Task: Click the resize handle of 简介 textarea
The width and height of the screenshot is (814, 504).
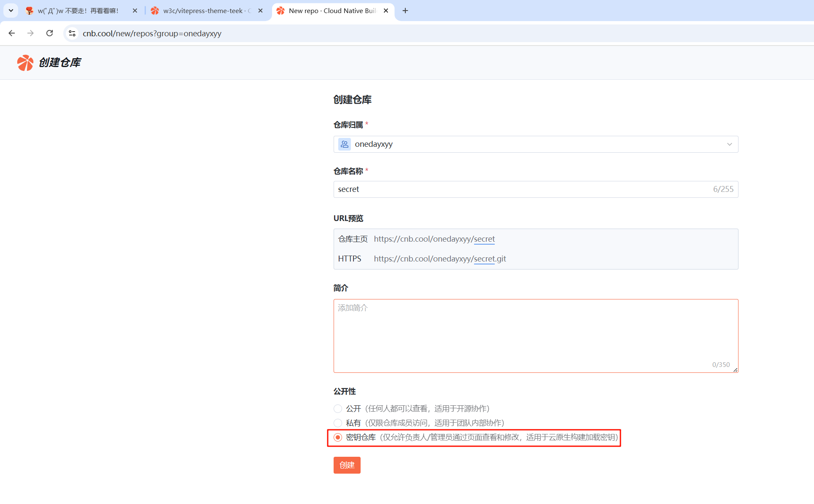Action: [x=735, y=370]
